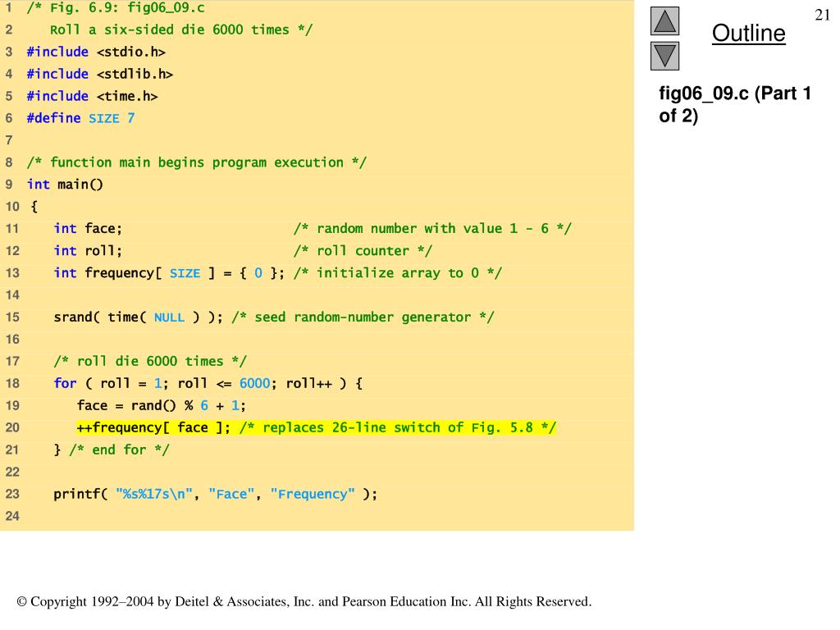Click the 'int frequency[ SIZE ]' declaration
Screen dimensions: 840x630
click(169, 273)
